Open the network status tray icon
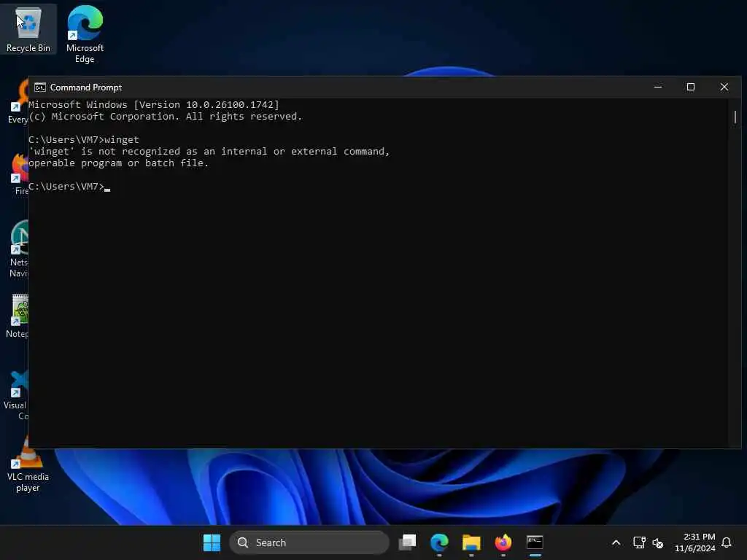This screenshot has width=747, height=560. point(639,542)
